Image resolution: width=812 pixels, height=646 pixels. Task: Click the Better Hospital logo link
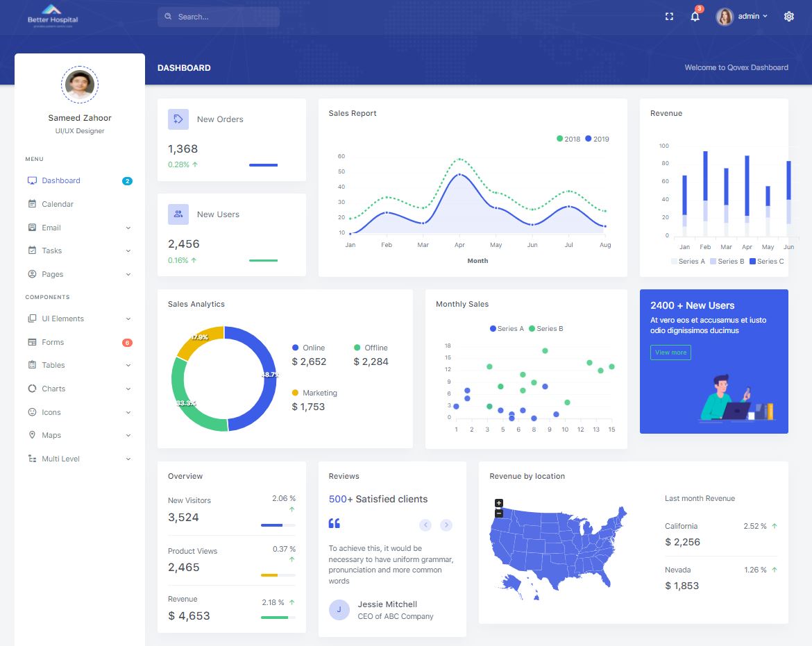click(x=52, y=17)
